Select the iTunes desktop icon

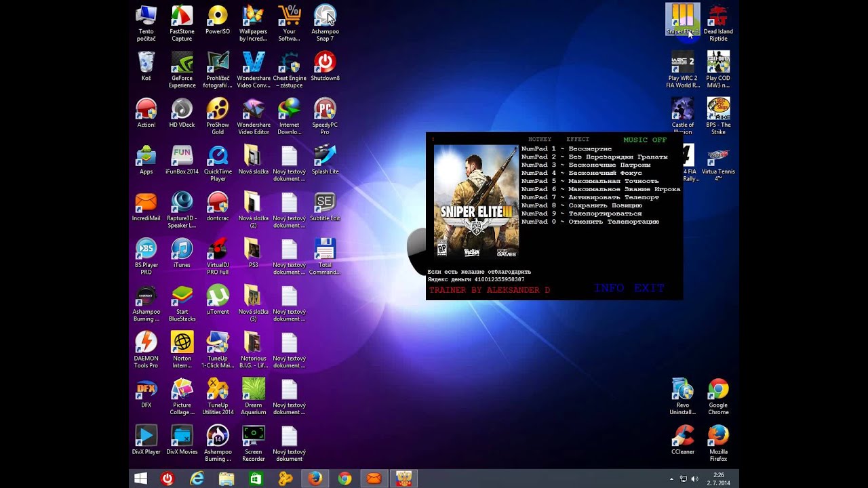tap(182, 253)
